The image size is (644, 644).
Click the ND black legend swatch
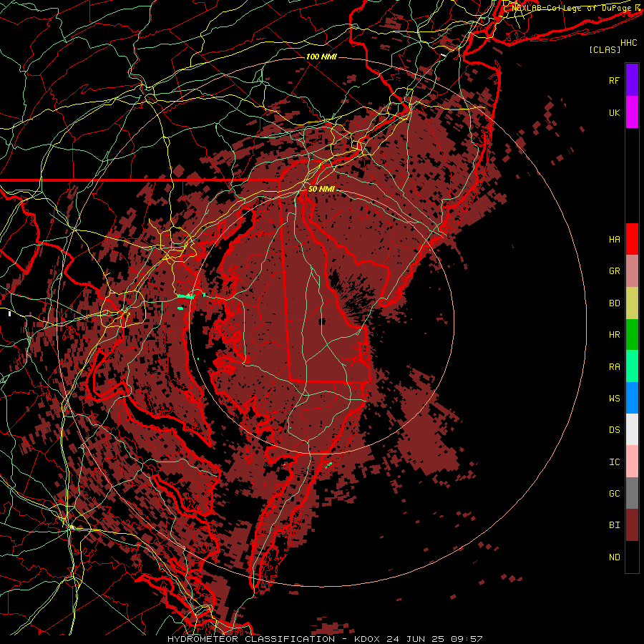point(632,557)
